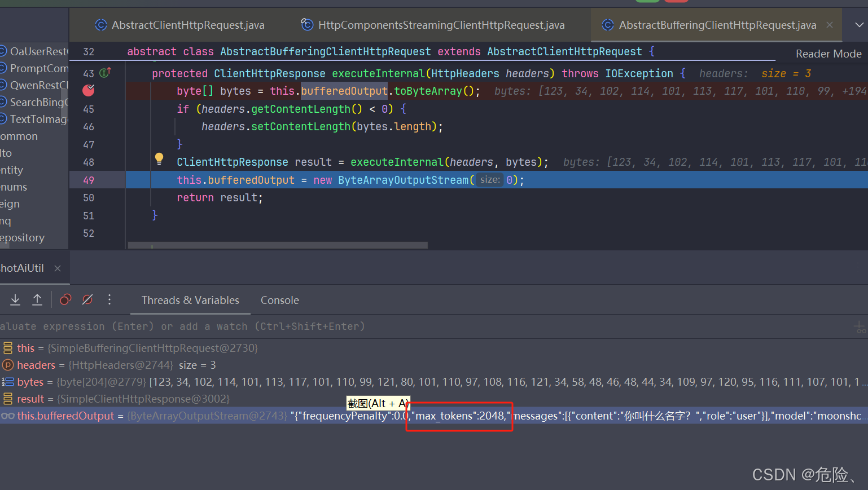
Task: Switch to the Console tab
Action: 279,300
